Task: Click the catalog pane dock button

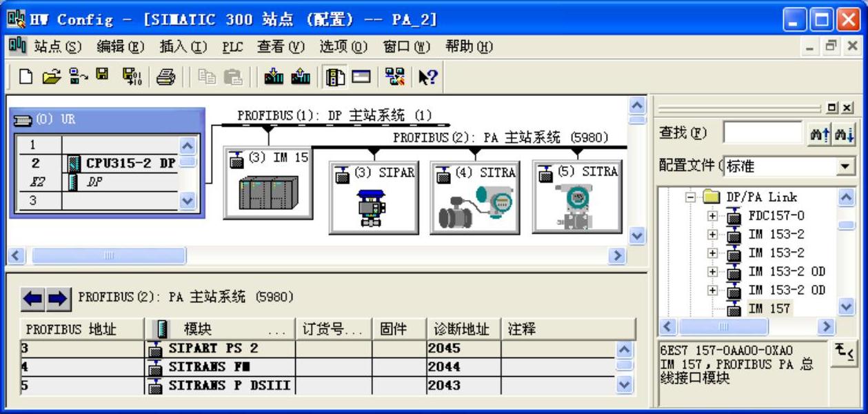Action: (x=832, y=108)
